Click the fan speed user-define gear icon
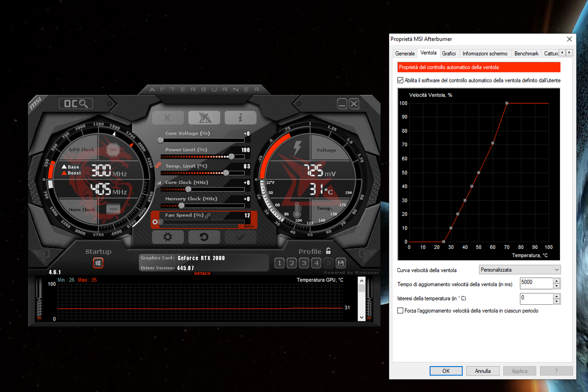This screenshot has height=392, width=588. tap(155, 222)
